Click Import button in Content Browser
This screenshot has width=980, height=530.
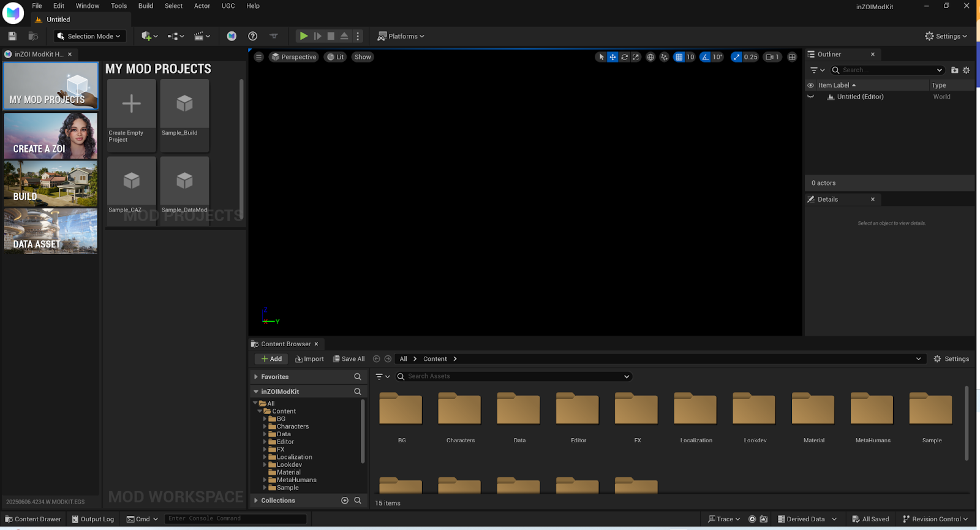[309, 359]
